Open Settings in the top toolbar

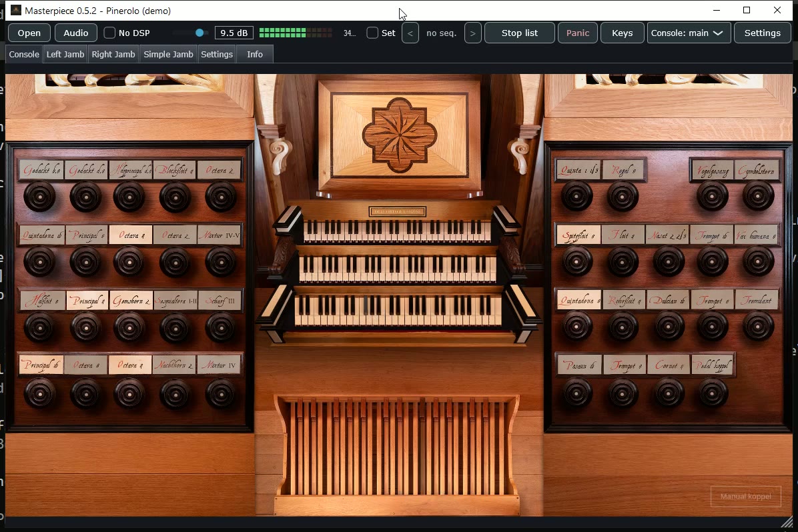click(x=763, y=33)
